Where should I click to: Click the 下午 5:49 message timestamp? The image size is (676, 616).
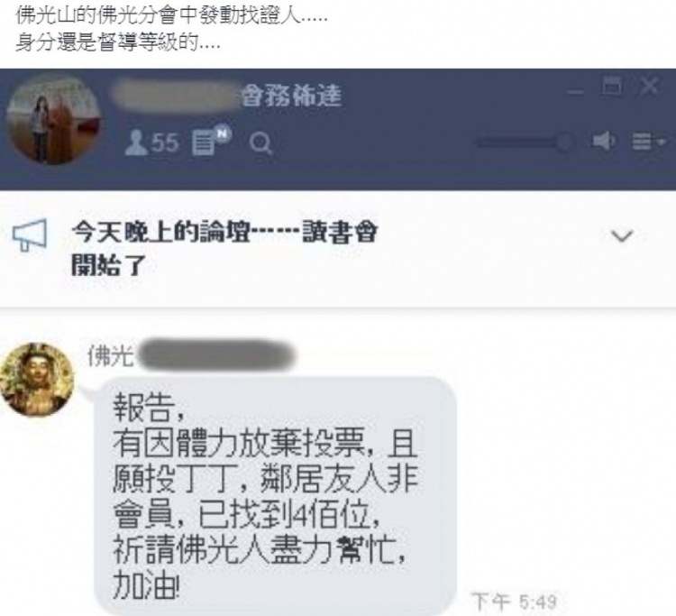[514, 601]
